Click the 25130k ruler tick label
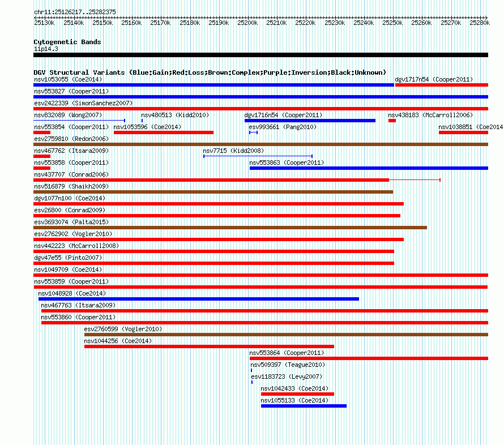 44,23
